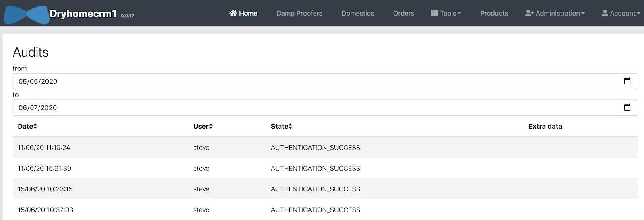Go to the Orders page
The width and height of the screenshot is (644, 220).
[x=403, y=13]
